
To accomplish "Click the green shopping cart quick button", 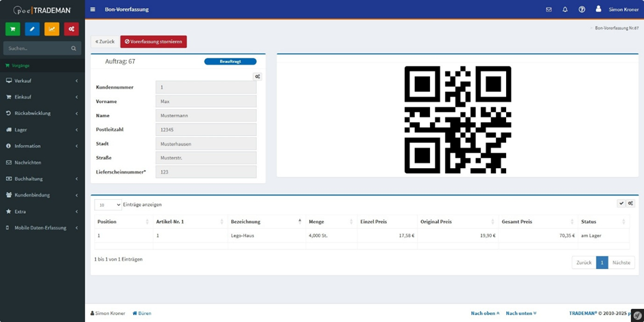I will tap(12, 29).
